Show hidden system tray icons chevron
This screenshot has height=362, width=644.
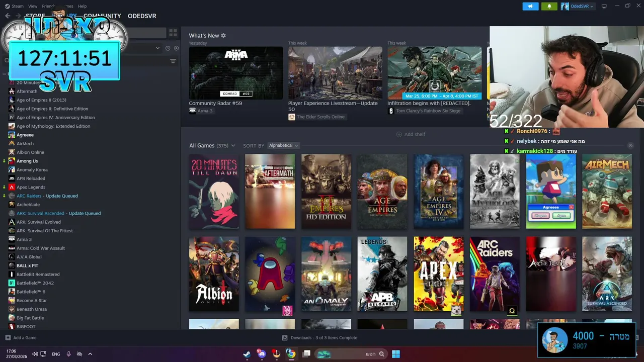point(90,354)
